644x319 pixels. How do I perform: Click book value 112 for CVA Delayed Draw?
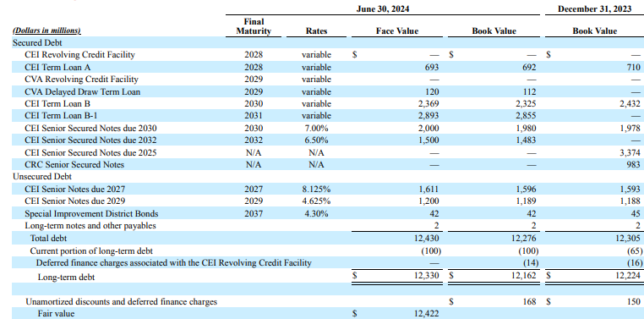529,91
